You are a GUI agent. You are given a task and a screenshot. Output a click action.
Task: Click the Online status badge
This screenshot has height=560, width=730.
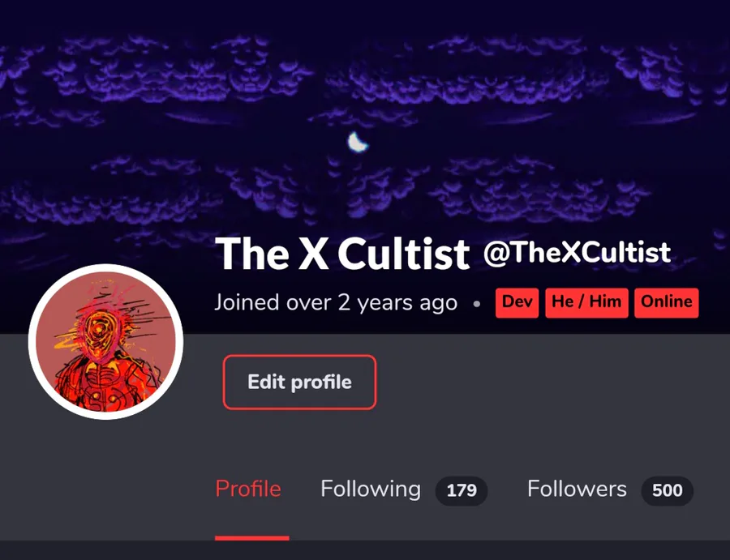coord(667,303)
